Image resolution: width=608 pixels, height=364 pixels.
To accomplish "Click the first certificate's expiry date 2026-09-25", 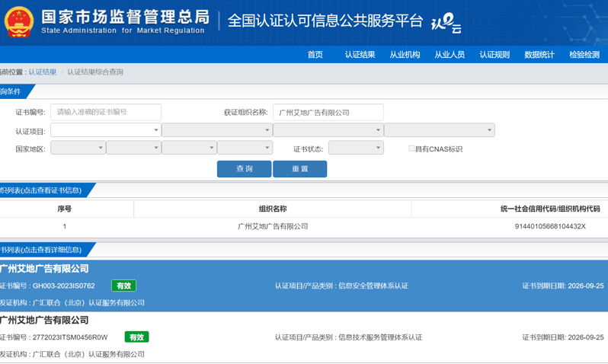I will (x=586, y=286).
